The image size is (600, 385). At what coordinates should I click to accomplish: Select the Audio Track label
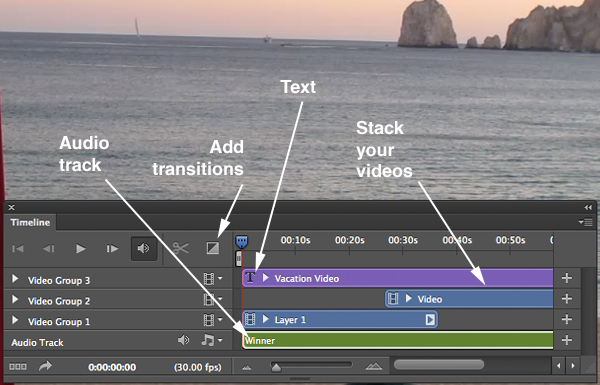pyautogui.click(x=37, y=343)
